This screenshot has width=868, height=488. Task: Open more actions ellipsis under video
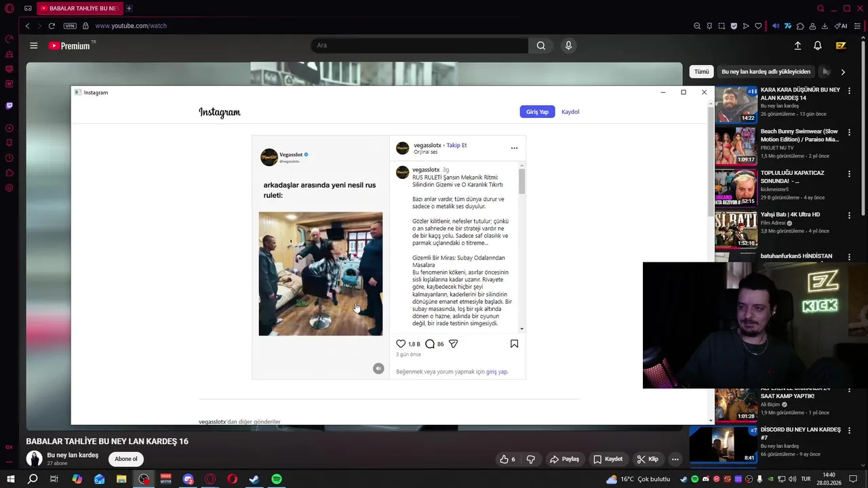(x=675, y=459)
